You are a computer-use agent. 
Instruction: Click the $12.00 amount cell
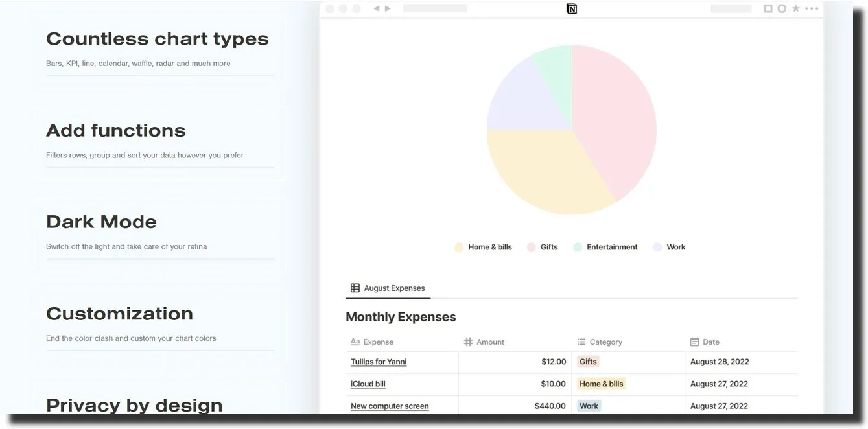tap(515, 362)
